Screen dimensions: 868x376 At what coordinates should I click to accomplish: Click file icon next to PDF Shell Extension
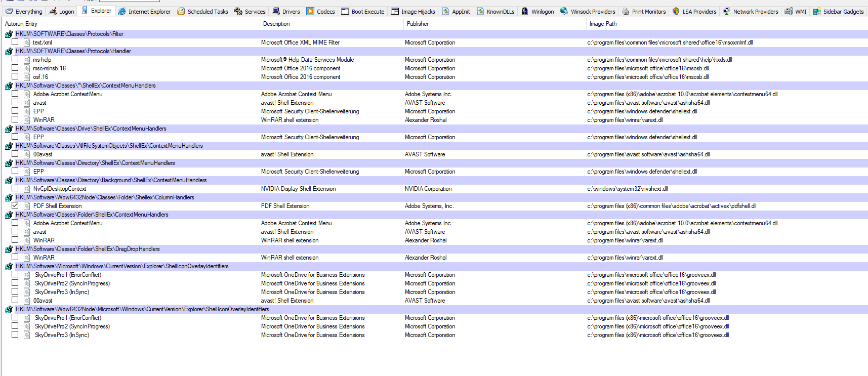[27, 206]
